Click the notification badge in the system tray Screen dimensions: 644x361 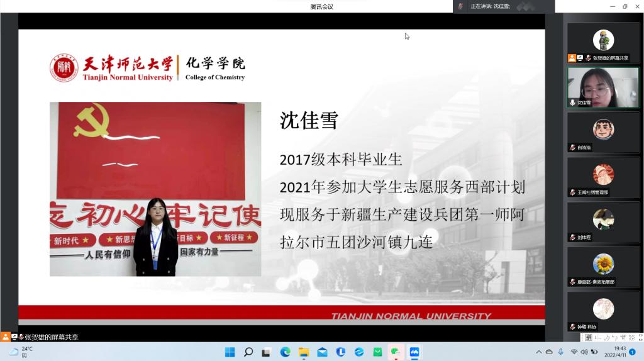coord(632,352)
